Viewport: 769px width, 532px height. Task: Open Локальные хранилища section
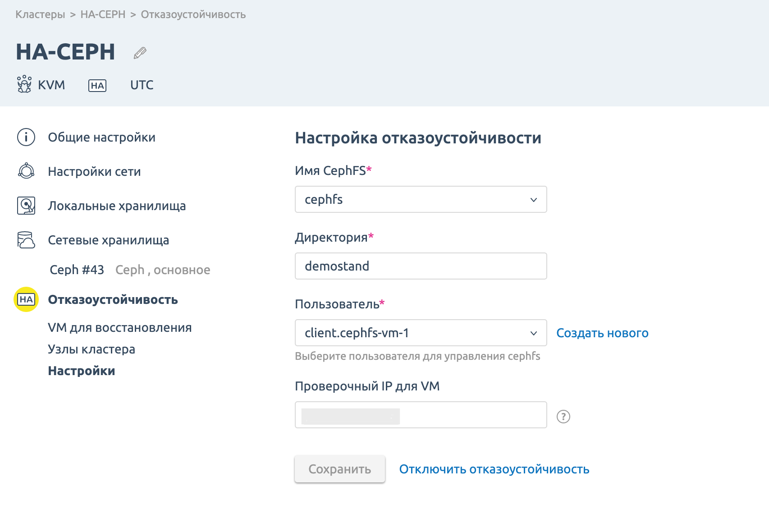pos(117,206)
